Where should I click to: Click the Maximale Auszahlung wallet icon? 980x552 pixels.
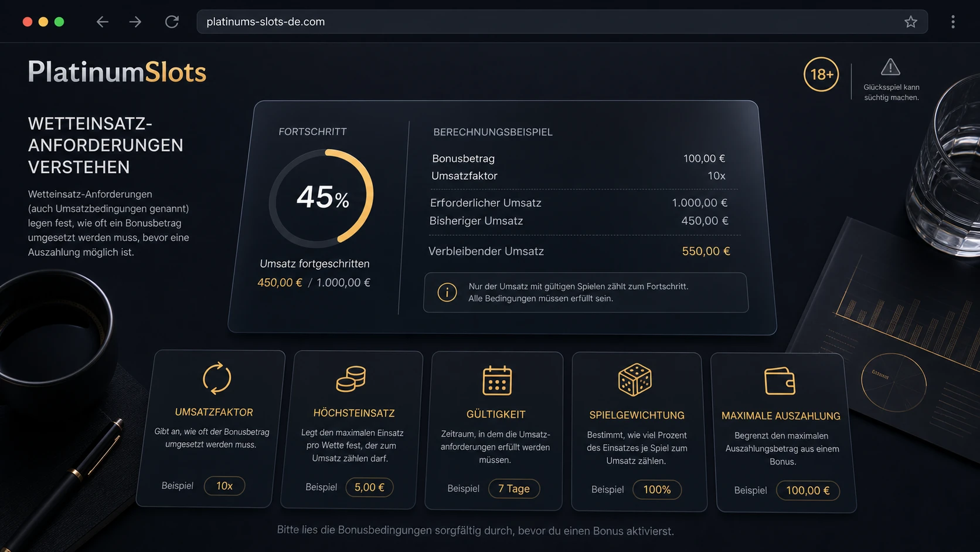[x=780, y=381]
